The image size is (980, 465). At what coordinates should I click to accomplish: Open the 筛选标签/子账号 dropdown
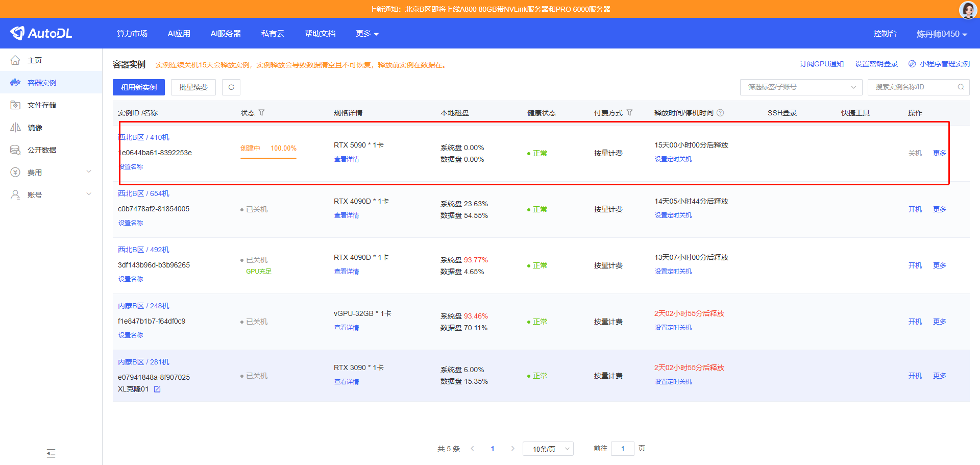(801, 87)
